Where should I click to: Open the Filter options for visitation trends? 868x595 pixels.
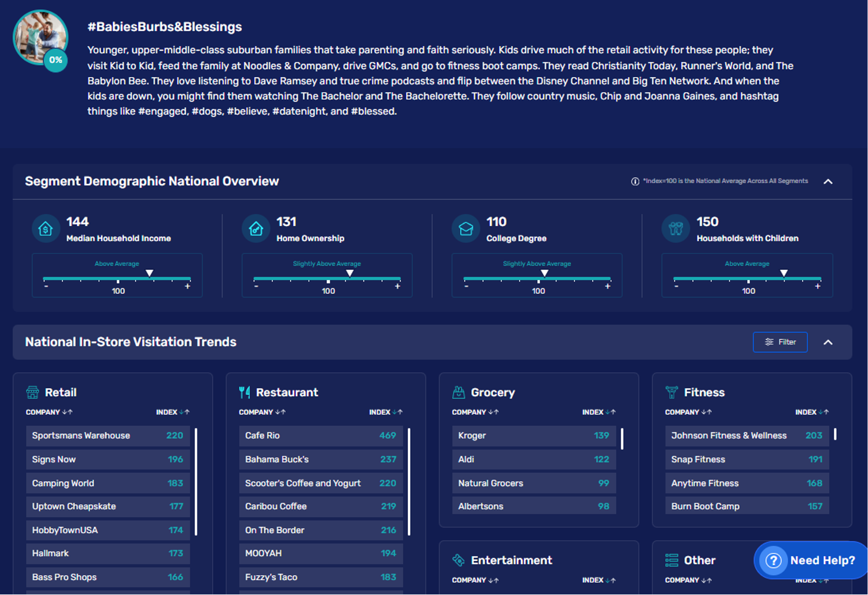tap(779, 342)
